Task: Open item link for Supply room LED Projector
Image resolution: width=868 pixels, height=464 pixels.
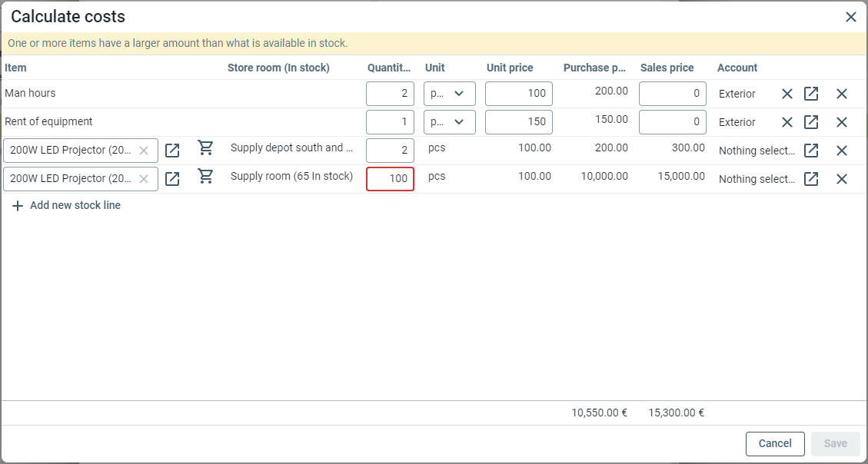Action: tap(172, 179)
